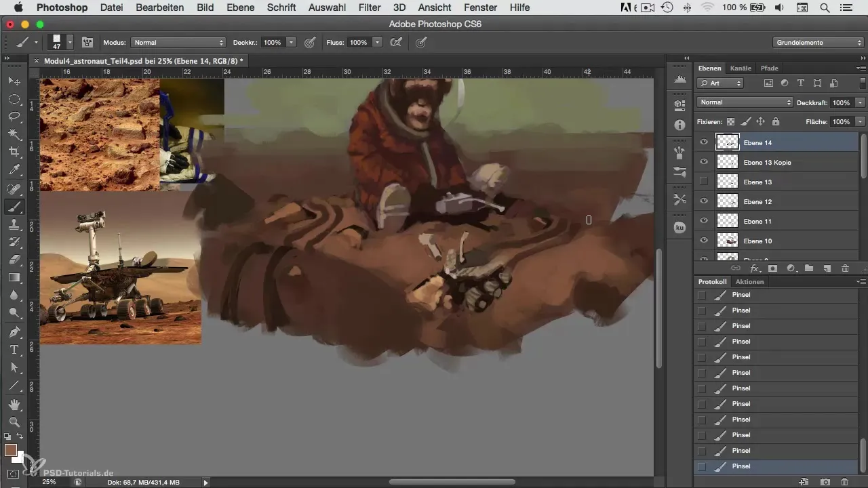Open the brush panel toggle icon
Image resolution: width=868 pixels, height=488 pixels.
(x=87, y=42)
